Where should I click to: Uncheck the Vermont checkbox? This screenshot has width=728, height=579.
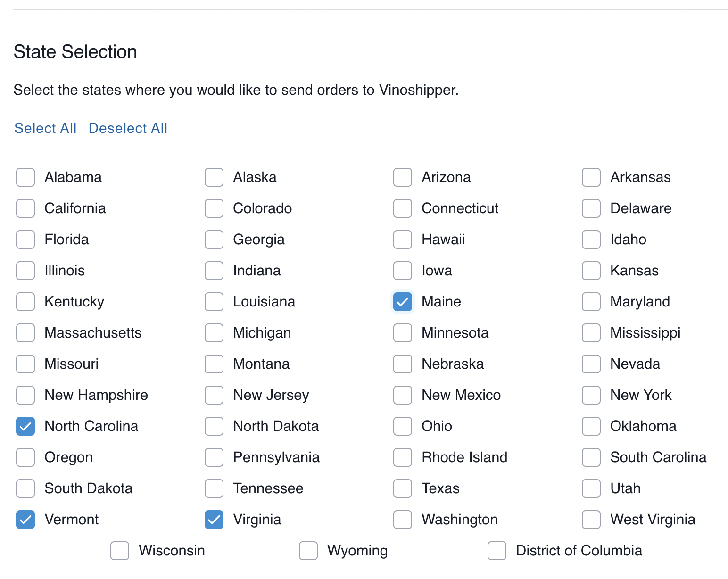click(x=25, y=520)
